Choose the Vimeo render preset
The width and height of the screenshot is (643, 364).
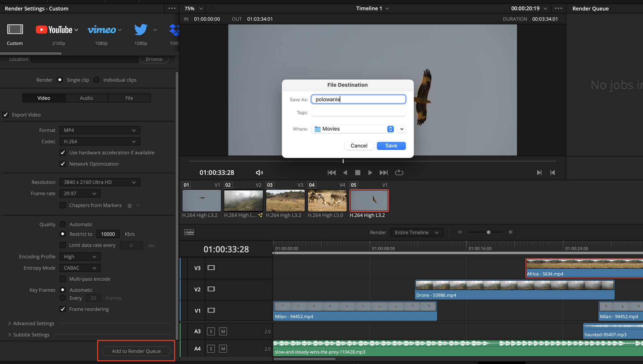pyautogui.click(x=102, y=30)
